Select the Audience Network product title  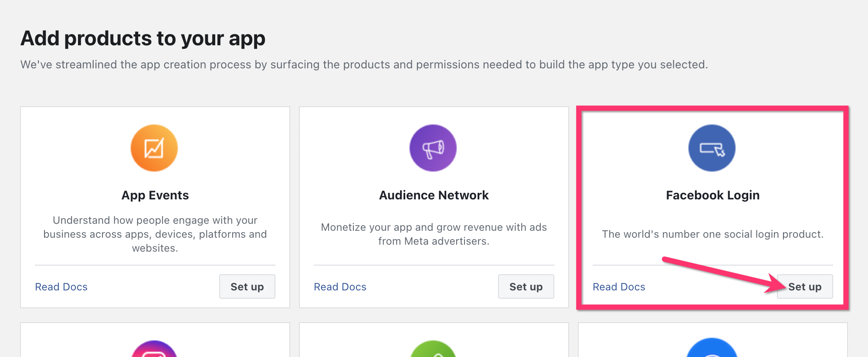(434, 195)
